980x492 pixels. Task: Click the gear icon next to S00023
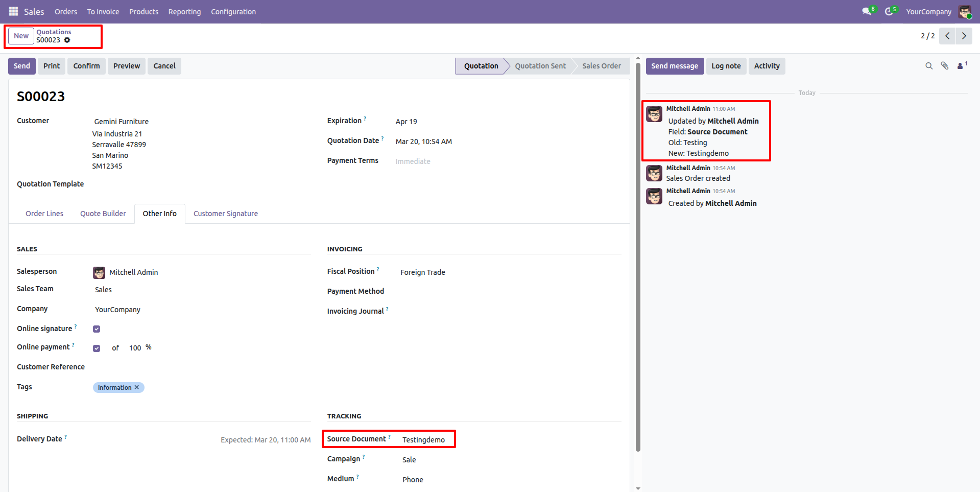(67, 40)
